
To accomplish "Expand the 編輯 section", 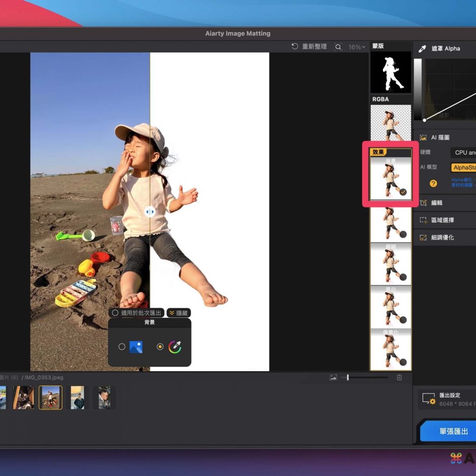I will (x=437, y=203).
